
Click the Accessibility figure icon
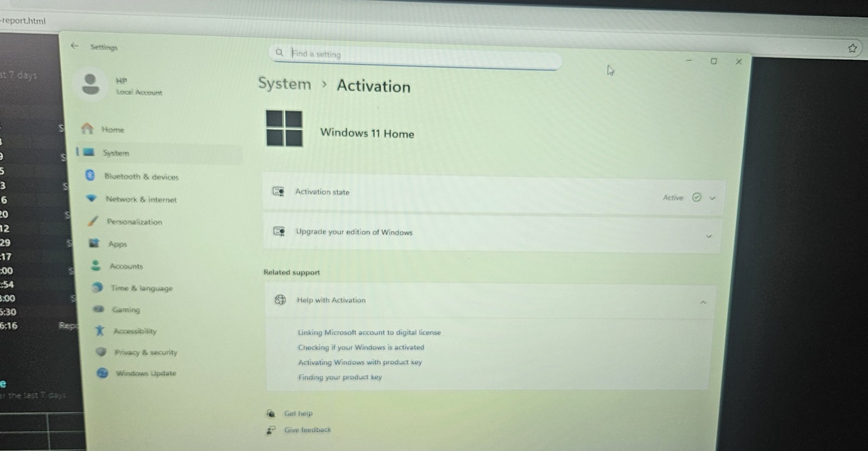pos(100,331)
